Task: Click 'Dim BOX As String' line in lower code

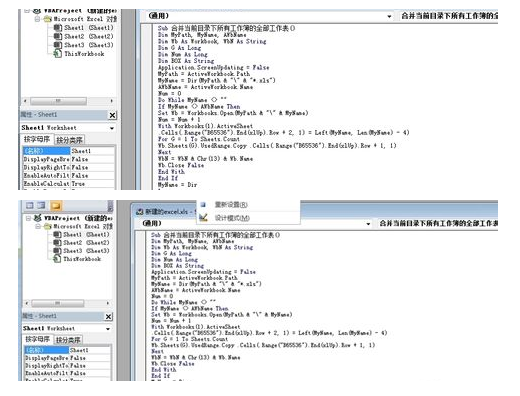Action: 177,266
